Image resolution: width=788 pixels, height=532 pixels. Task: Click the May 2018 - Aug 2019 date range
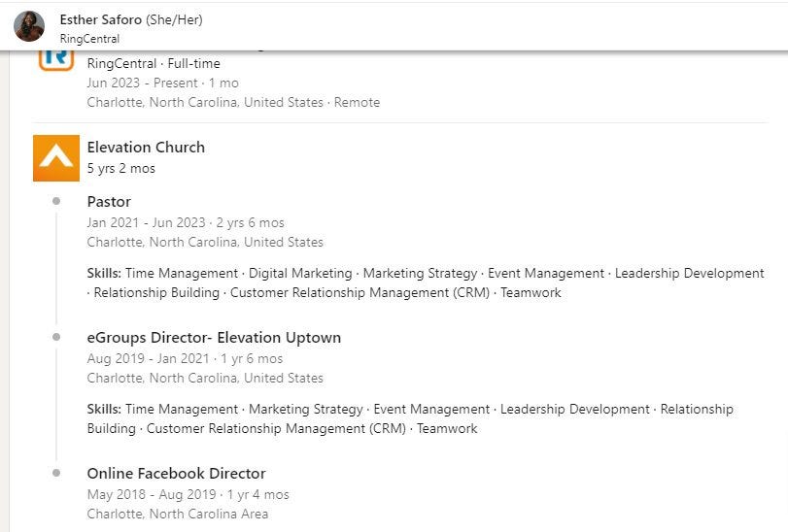(152, 494)
